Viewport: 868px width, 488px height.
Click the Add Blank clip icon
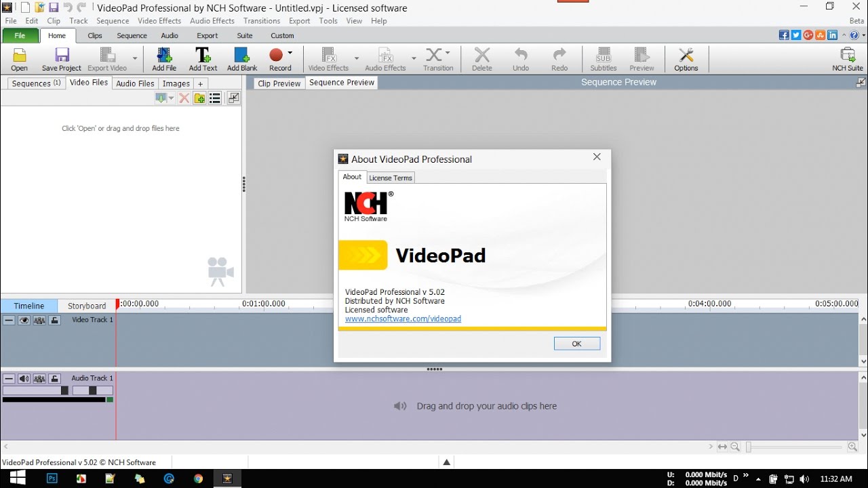[242, 55]
